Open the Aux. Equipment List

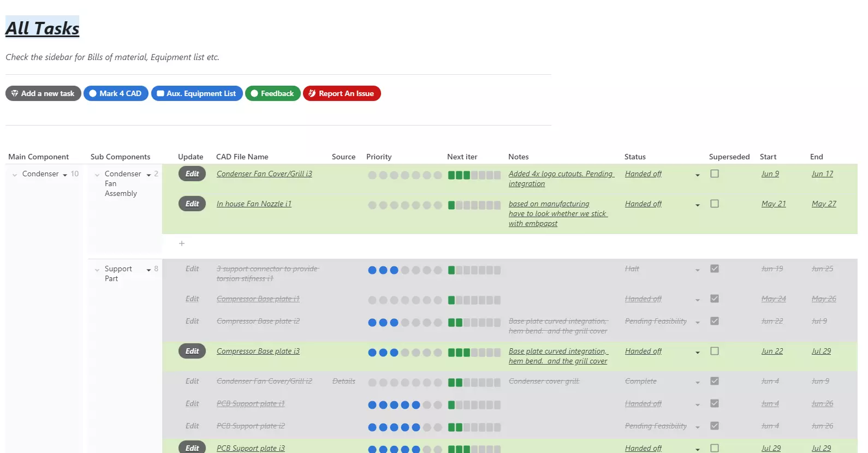tap(197, 93)
